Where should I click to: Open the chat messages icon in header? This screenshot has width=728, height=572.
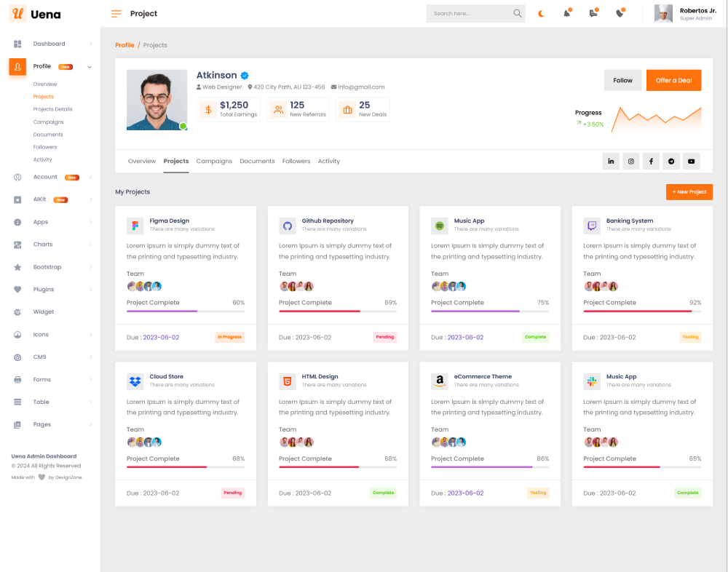tap(593, 14)
